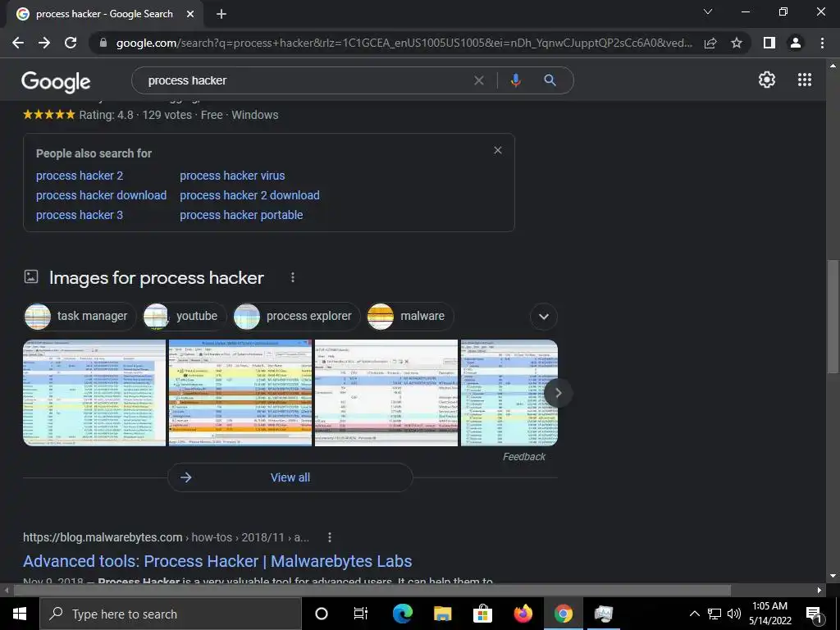Open the Windows notification center
The image size is (840, 630).
[814, 614]
